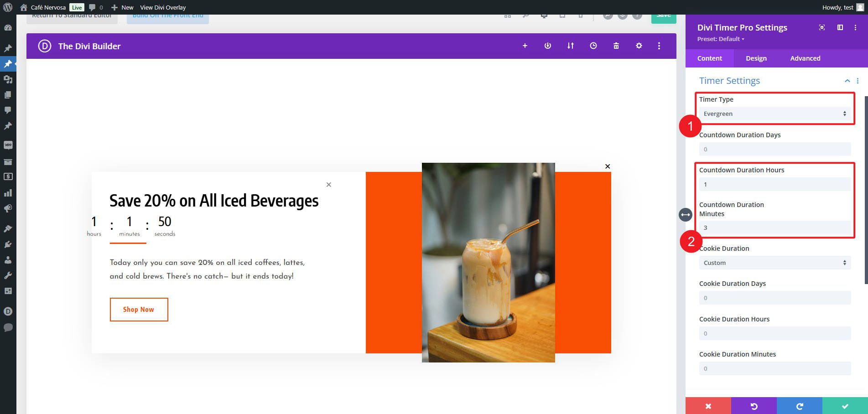Close the text column gray X
The image size is (868, 414).
pos(329,185)
